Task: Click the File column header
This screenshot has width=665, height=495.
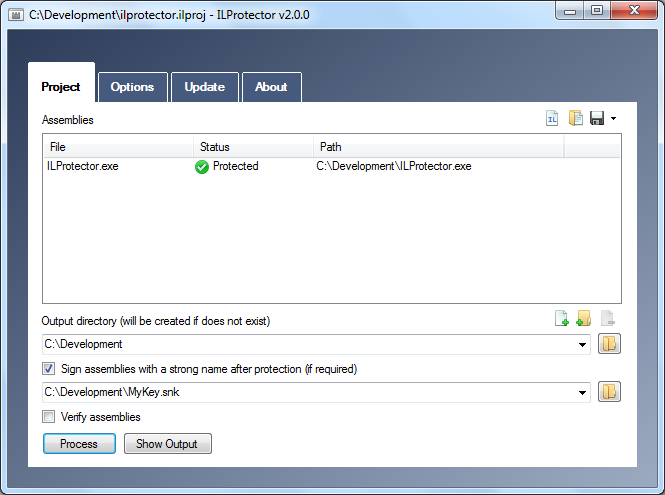Action: tap(118, 147)
